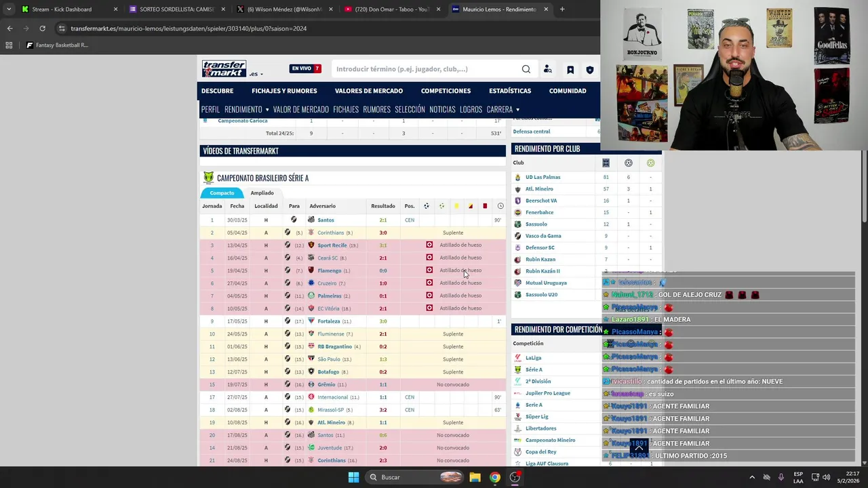Open the Fantasy Basketball bookmark

57,45
